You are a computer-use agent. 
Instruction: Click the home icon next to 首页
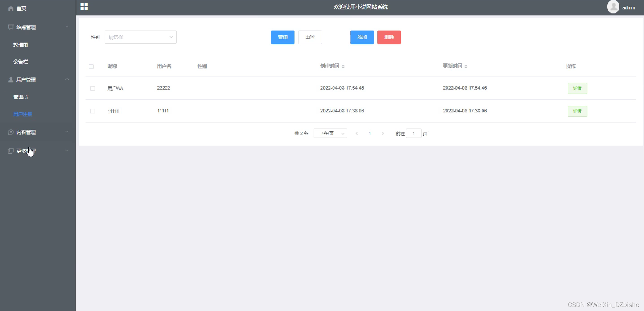point(10,8)
